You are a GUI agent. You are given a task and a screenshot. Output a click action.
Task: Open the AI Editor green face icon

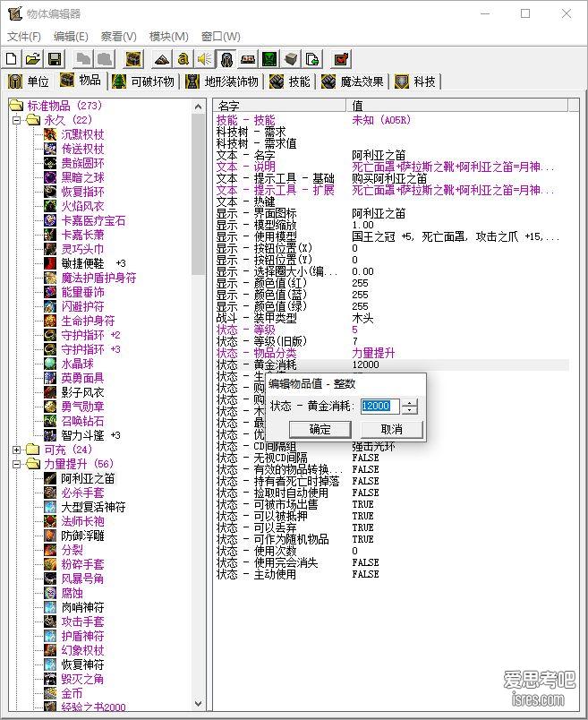click(270, 59)
